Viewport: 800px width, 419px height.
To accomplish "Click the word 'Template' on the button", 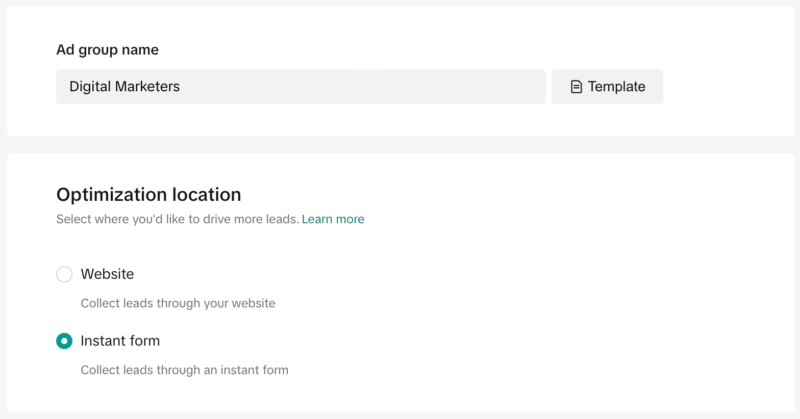I will pos(616,87).
